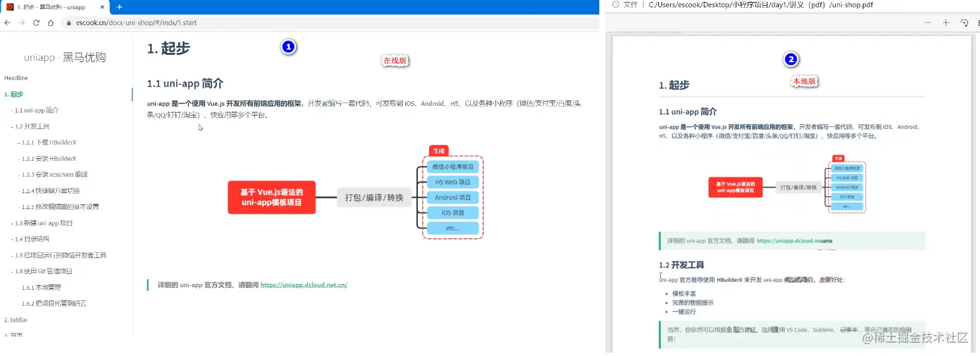980x356 pixels.
Task: Click the info icon beside 文件 in PDF window
Action: pos(615,5)
